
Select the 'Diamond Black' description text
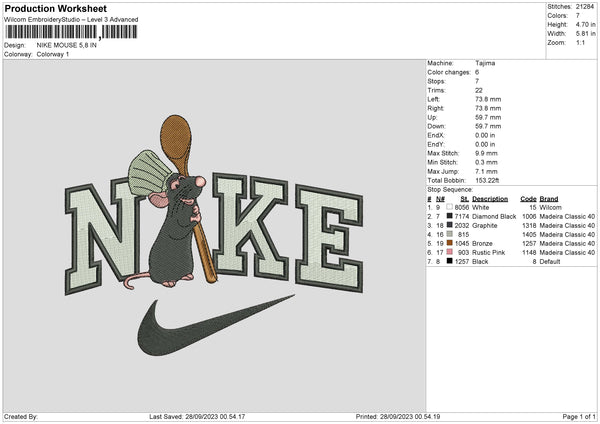click(x=494, y=217)
